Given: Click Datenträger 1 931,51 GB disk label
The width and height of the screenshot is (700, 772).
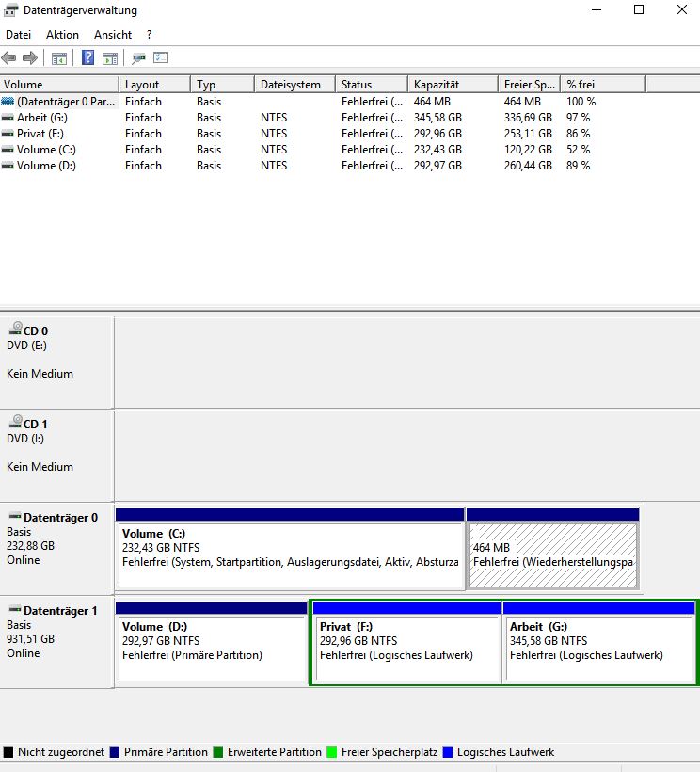Looking at the screenshot, I should pos(57,641).
